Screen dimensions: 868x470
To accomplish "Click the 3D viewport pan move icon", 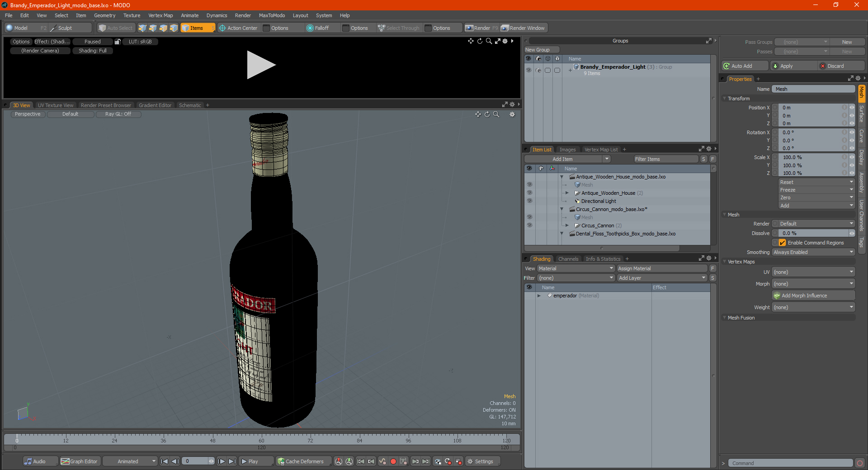I will pyautogui.click(x=478, y=114).
